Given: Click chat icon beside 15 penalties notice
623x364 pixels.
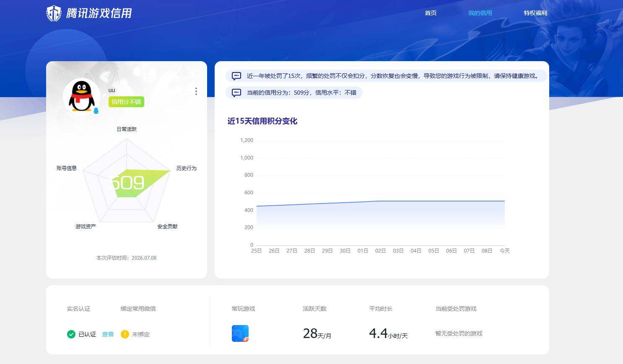Looking at the screenshot, I should (x=236, y=76).
